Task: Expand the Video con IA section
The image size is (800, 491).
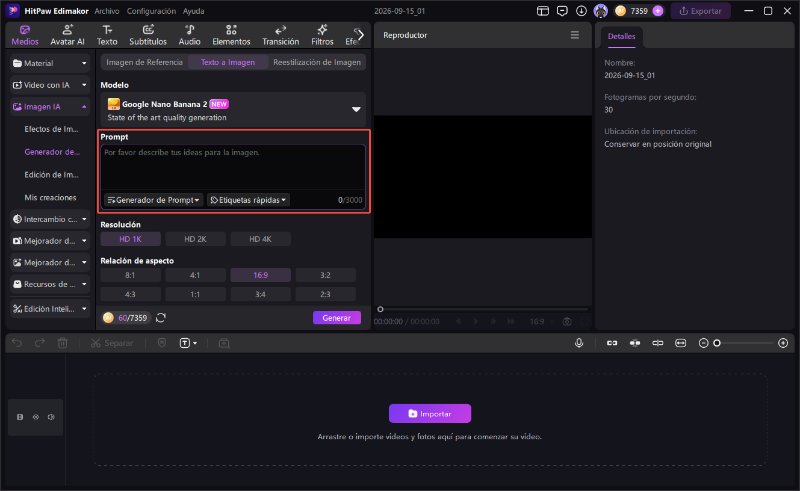Action: point(49,85)
